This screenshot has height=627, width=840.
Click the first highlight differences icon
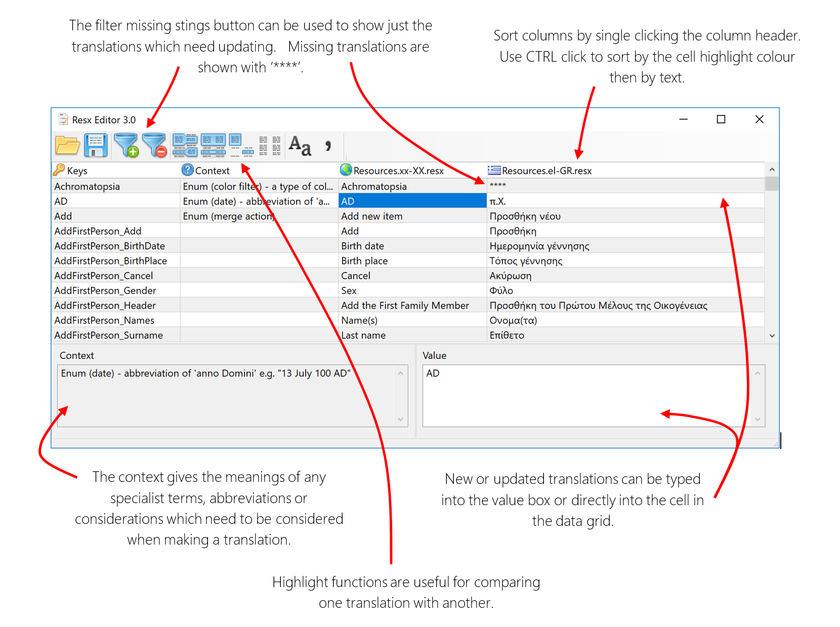click(185, 146)
